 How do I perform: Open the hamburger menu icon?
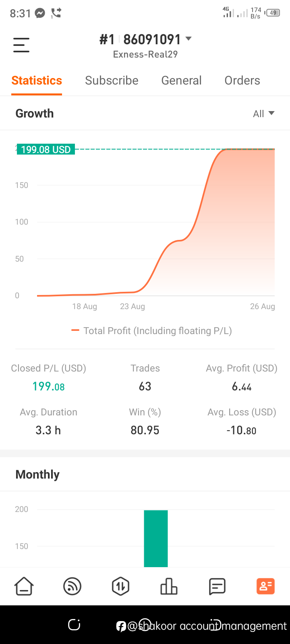tap(21, 45)
